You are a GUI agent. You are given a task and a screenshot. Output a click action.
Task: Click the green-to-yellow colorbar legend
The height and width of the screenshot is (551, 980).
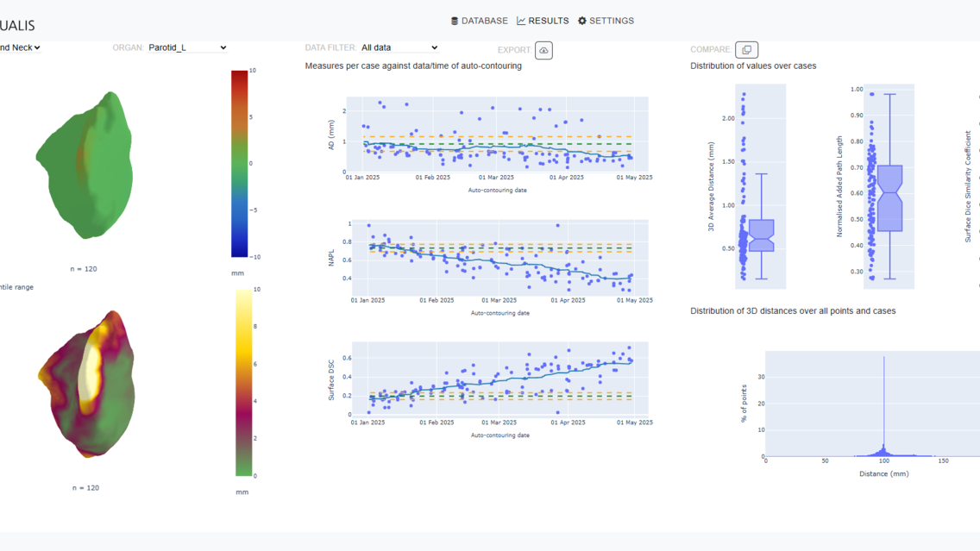(244, 382)
